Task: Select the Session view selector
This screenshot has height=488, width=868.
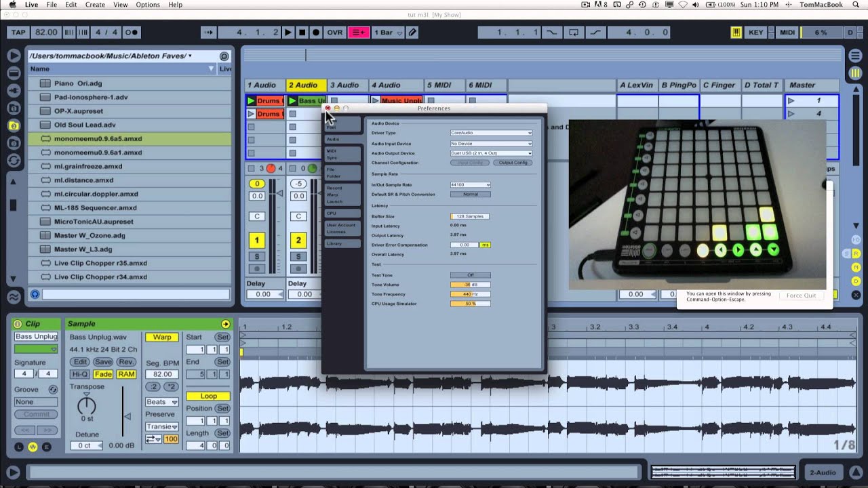Action: pyautogui.click(x=855, y=73)
